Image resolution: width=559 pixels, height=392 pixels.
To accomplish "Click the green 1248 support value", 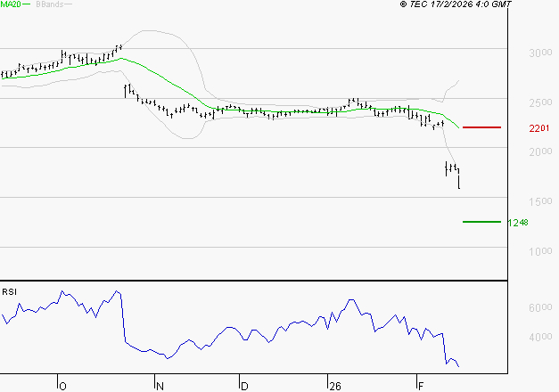I will [x=518, y=223].
